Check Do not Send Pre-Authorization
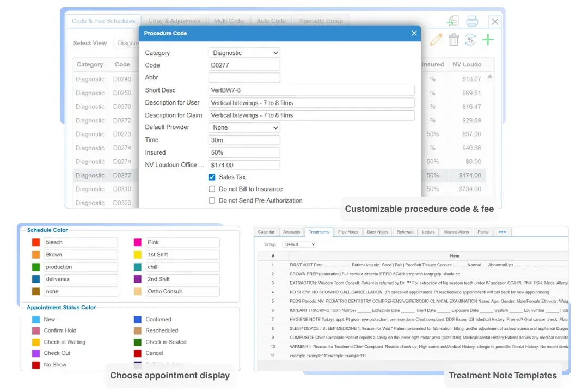The height and width of the screenshot is (392, 588). pos(211,200)
